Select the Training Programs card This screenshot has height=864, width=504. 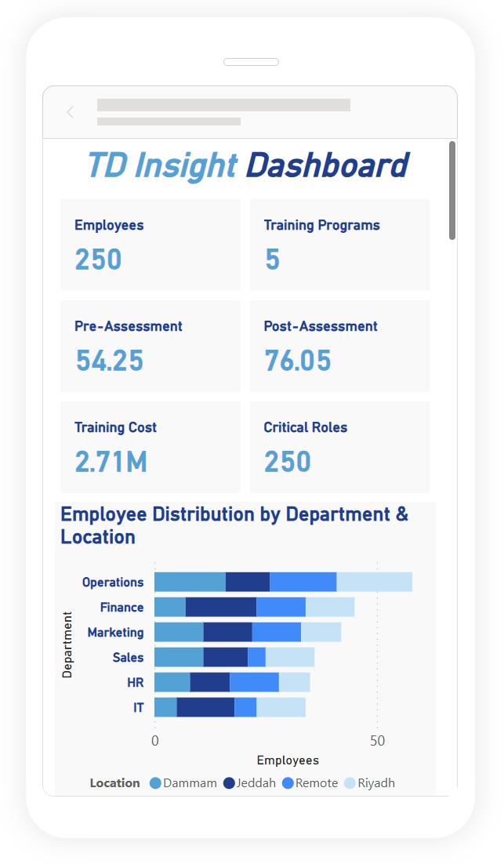click(x=340, y=245)
